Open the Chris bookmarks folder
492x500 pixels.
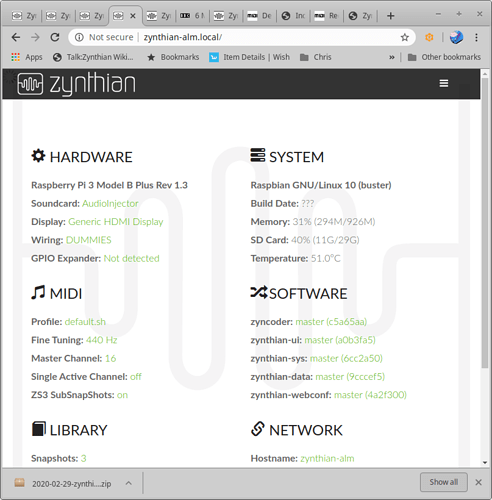[x=315, y=57]
